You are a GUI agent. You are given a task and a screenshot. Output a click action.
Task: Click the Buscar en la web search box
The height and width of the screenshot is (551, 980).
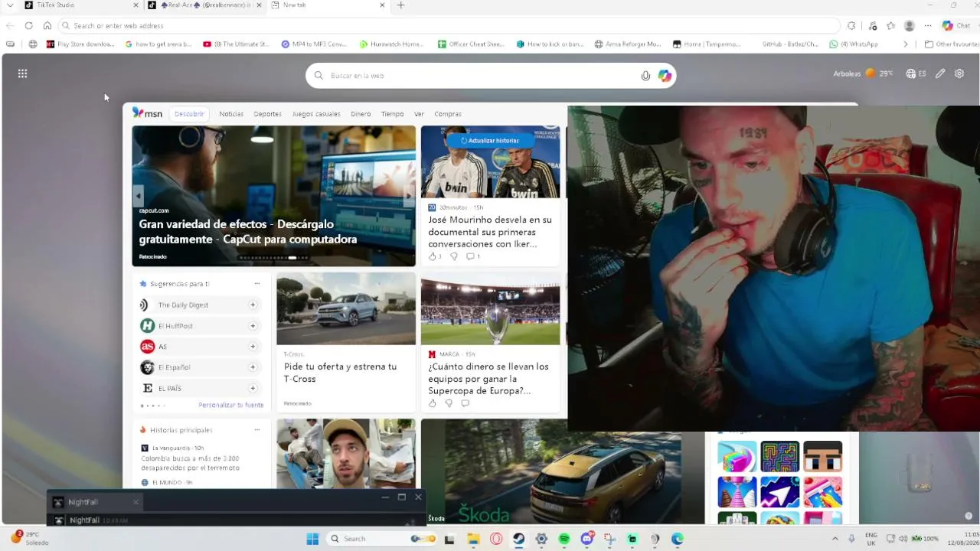click(x=491, y=76)
